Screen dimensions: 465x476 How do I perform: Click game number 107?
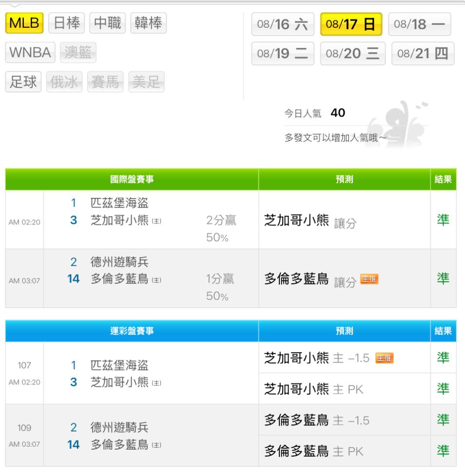click(x=24, y=365)
